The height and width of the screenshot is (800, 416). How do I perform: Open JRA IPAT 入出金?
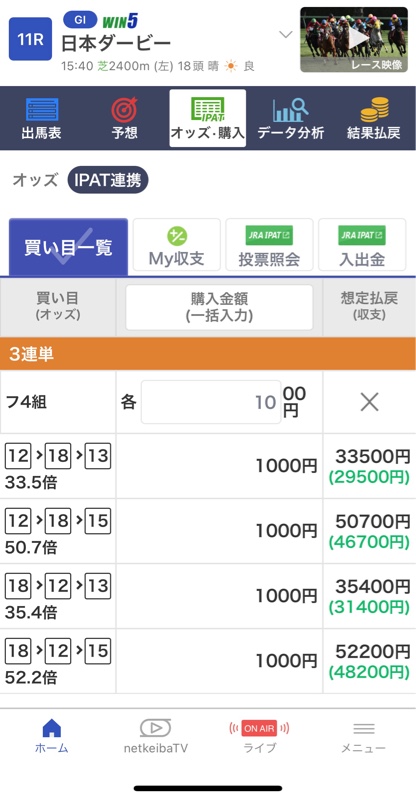click(362, 245)
